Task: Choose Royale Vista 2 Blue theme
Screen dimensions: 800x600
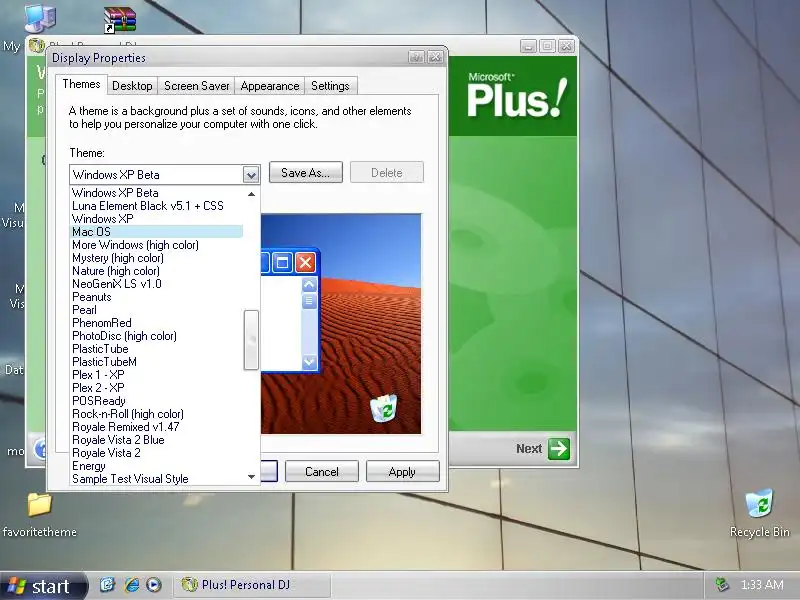Action: click(156, 440)
